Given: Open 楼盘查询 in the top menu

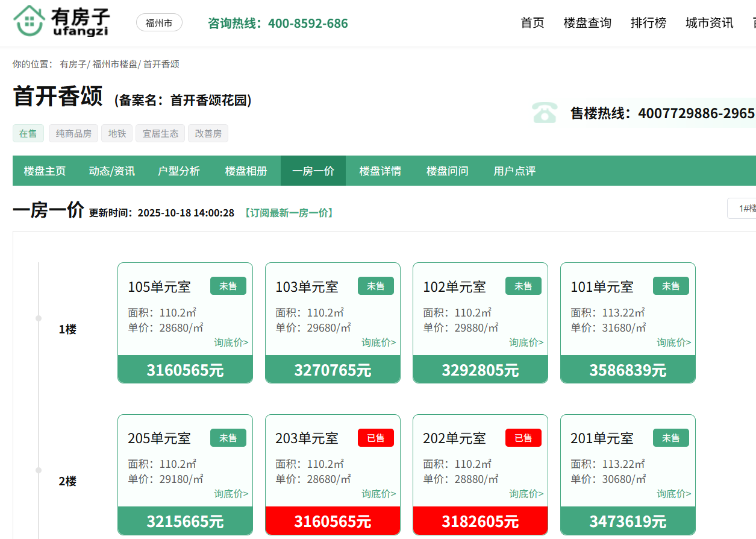Looking at the screenshot, I should coord(587,23).
